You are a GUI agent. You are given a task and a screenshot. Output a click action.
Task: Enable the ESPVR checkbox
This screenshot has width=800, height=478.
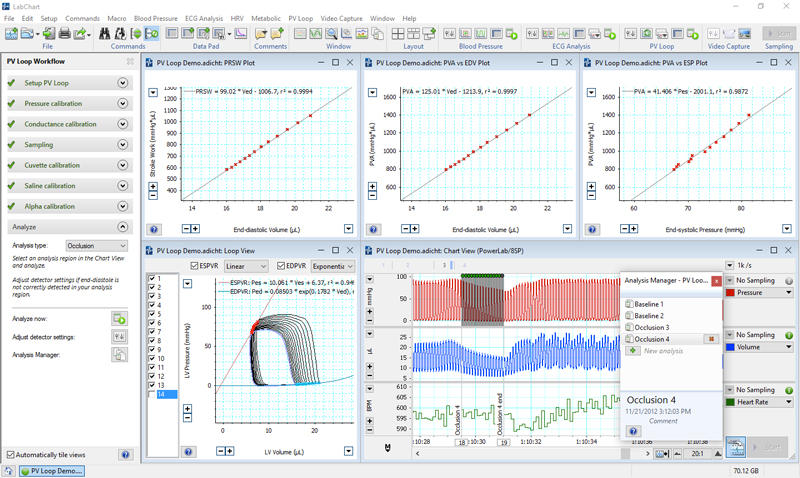[x=196, y=266]
